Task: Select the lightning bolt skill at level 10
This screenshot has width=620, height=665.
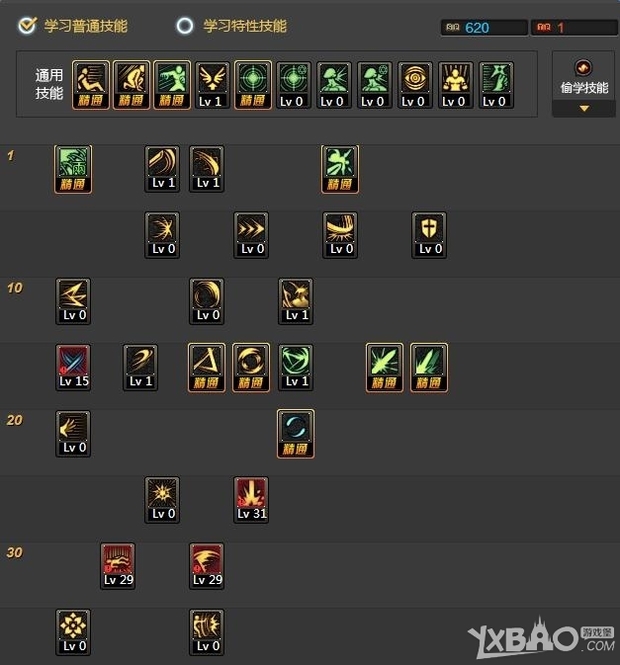Action: [73, 301]
